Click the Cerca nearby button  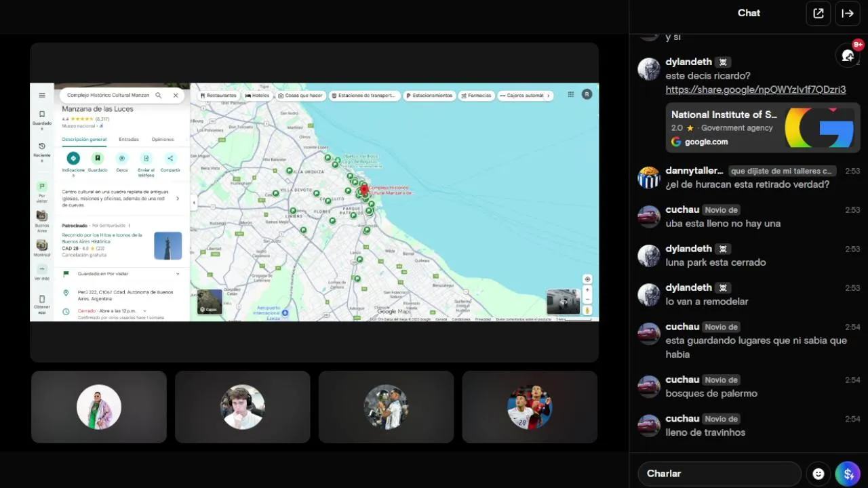(x=122, y=162)
